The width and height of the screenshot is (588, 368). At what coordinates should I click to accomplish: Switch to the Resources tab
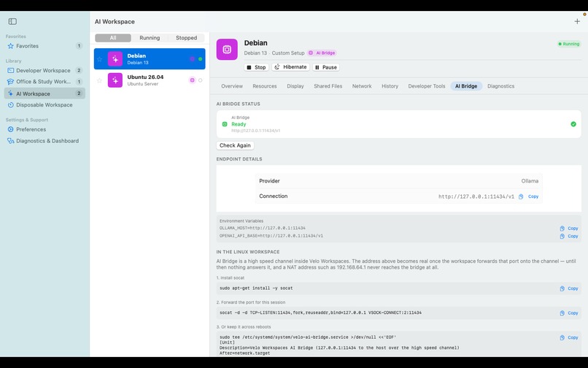click(x=264, y=86)
